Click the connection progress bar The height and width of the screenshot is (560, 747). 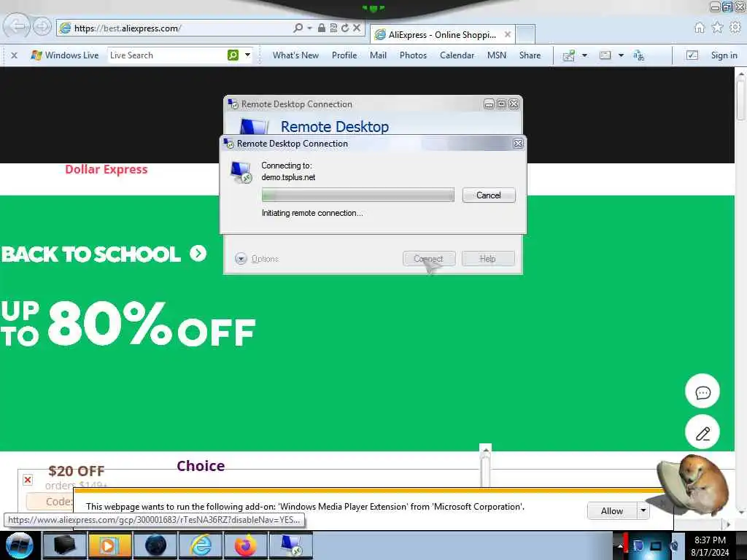(x=357, y=195)
